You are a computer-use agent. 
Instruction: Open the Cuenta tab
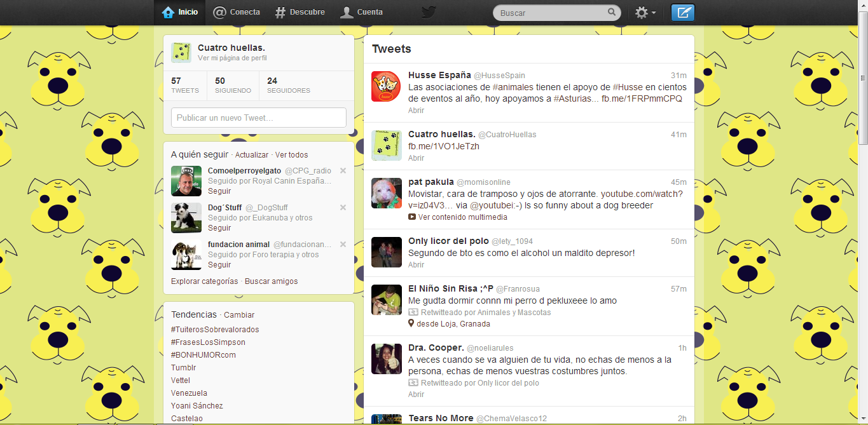[x=361, y=12]
